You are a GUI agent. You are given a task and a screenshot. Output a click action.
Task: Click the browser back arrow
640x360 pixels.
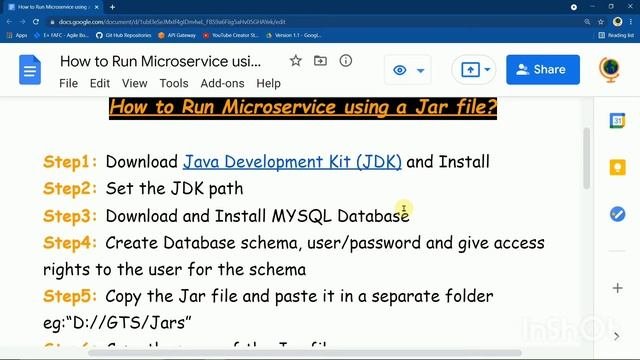pos(9,22)
